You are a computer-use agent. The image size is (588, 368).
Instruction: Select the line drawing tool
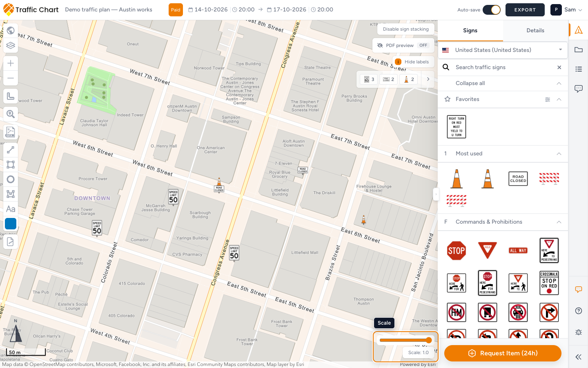tap(11, 150)
